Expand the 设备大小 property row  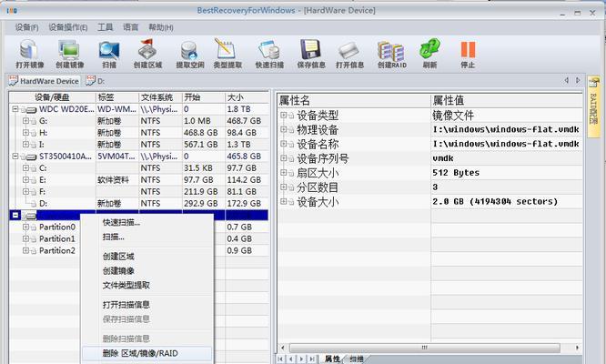coord(283,201)
